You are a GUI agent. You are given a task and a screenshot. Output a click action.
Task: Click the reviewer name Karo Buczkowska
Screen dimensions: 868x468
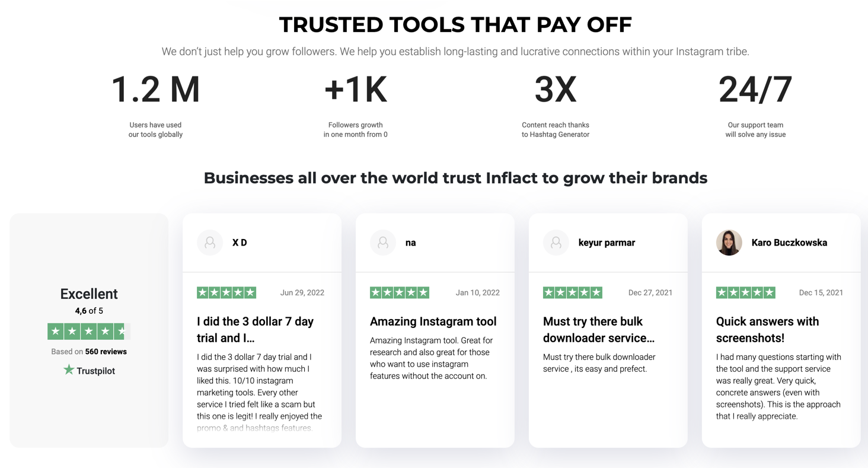789,243
